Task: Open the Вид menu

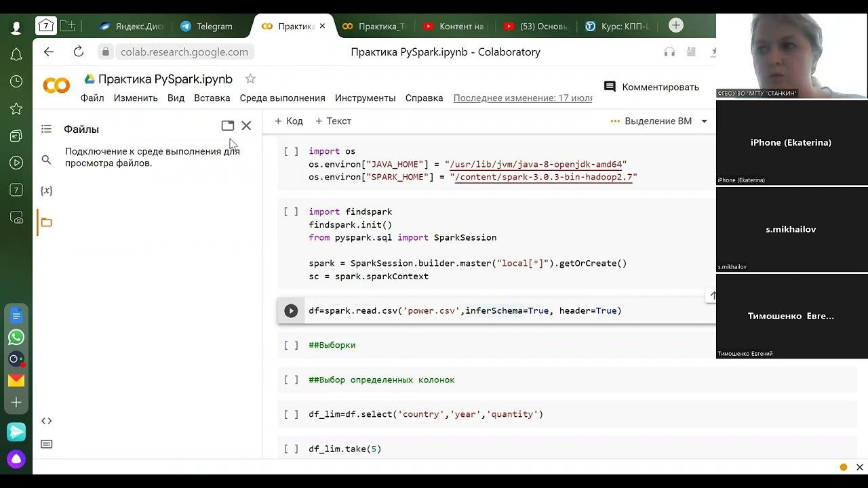Action: (176, 98)
